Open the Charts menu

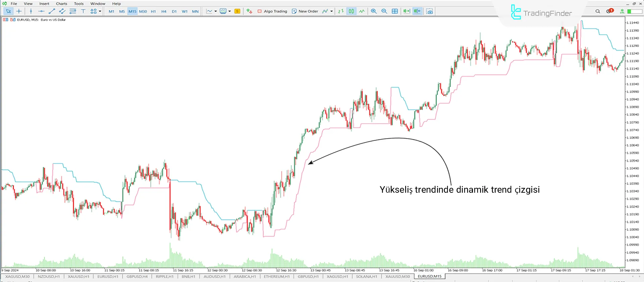pos(61,4)
